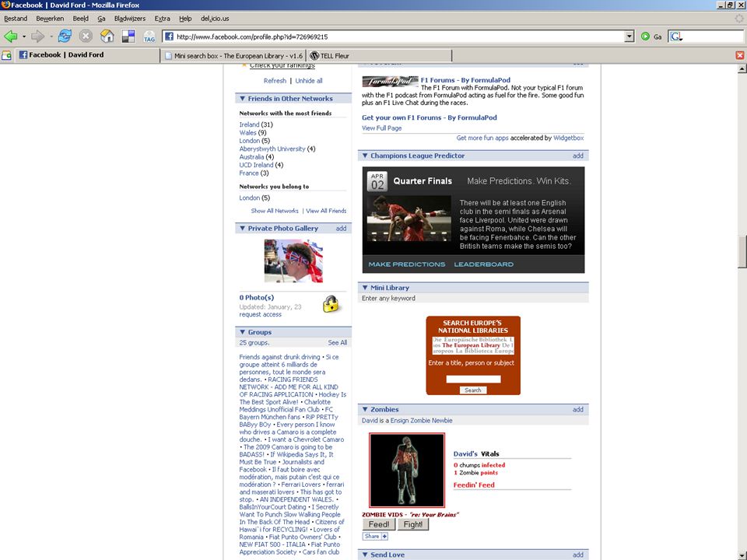Viewport: 747px width, 560px height.
Task: Open the Beeld menu
Action: (80, 19)
